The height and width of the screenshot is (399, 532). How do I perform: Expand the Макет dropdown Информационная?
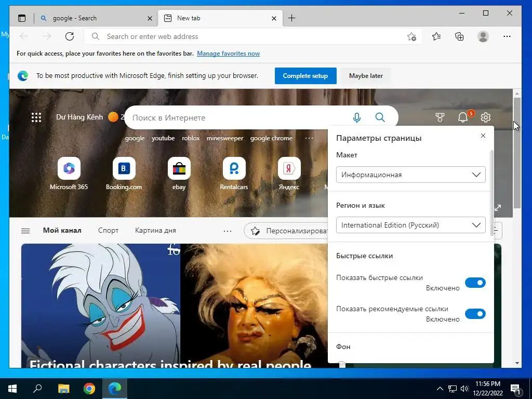[410, 175]
